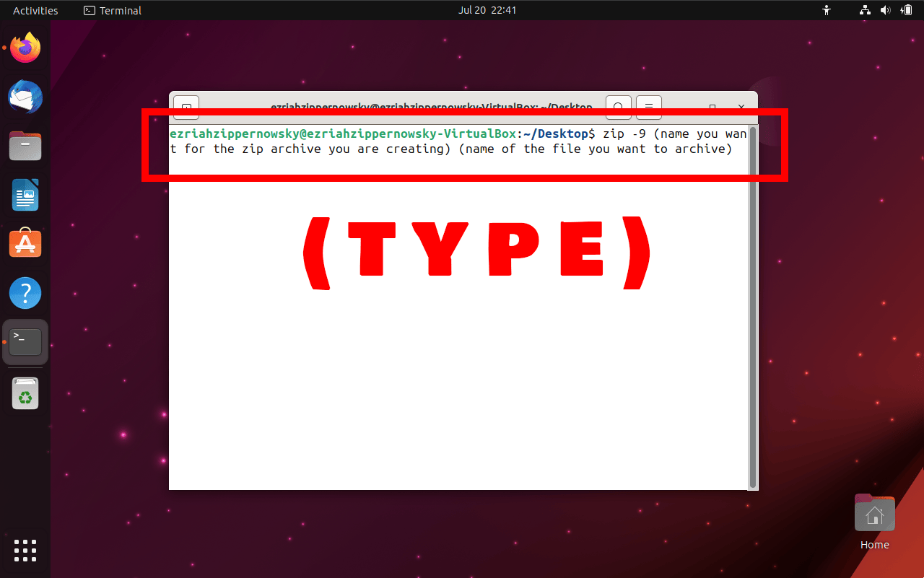Click the accessibility icon in the top bar
Screen dimensions: 924x578
pyautogui.click(x=826, y=10)
